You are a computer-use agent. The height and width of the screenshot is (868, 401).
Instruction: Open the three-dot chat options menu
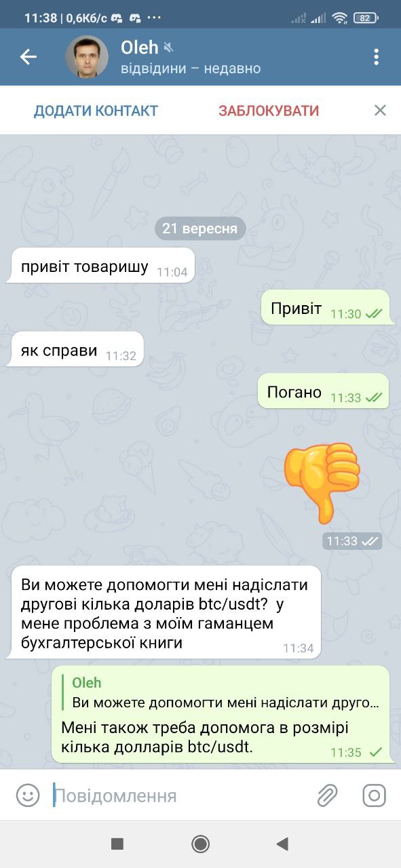pyautogui.click(x=376, y=57)
